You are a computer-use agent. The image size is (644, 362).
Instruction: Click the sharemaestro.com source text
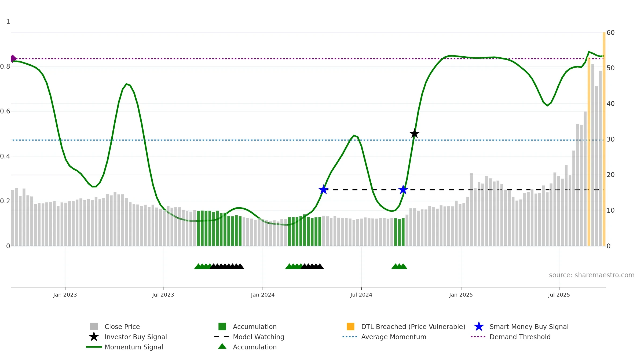click(591, 275)
